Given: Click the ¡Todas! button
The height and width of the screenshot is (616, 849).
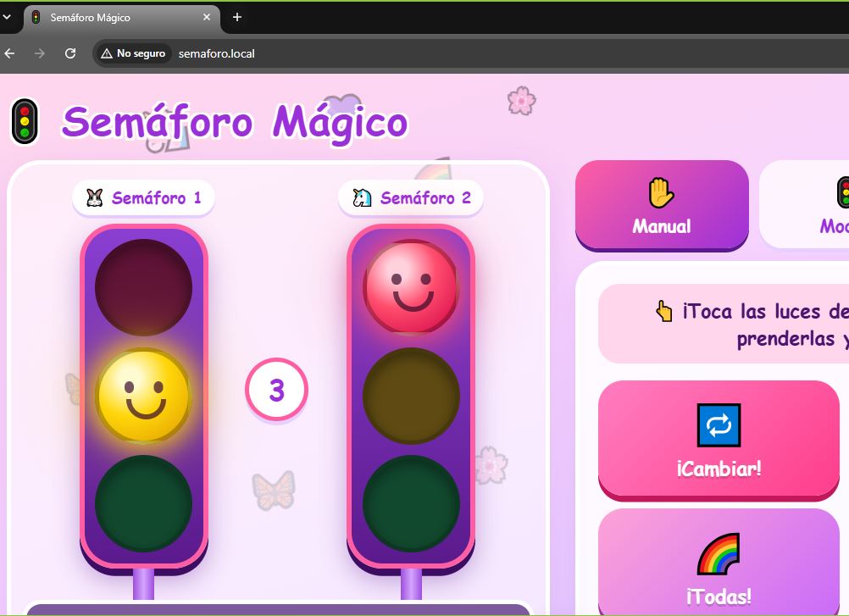Looking at the screenshot, I should pyautogui.click(x=719, y=562).
